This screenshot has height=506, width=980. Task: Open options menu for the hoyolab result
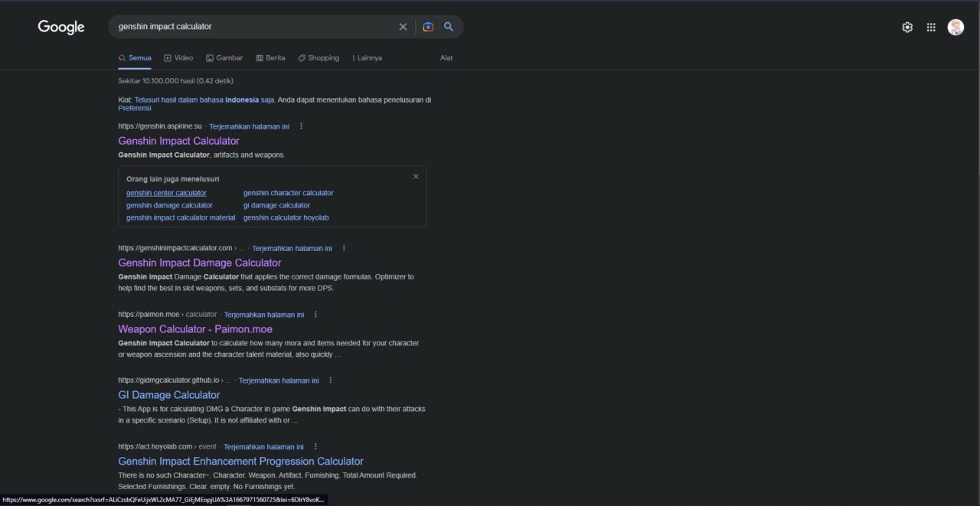click(x=315, y=446)
